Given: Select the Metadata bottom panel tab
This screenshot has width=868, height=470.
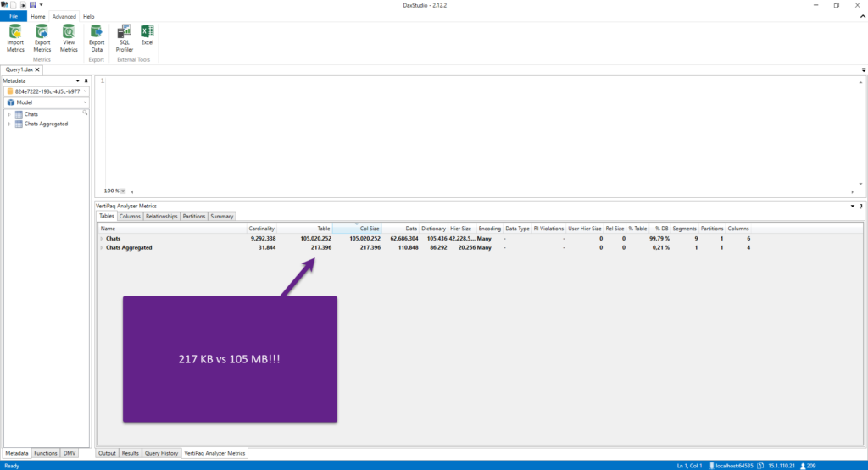Looking at the screenshot, I should [17, 453].
